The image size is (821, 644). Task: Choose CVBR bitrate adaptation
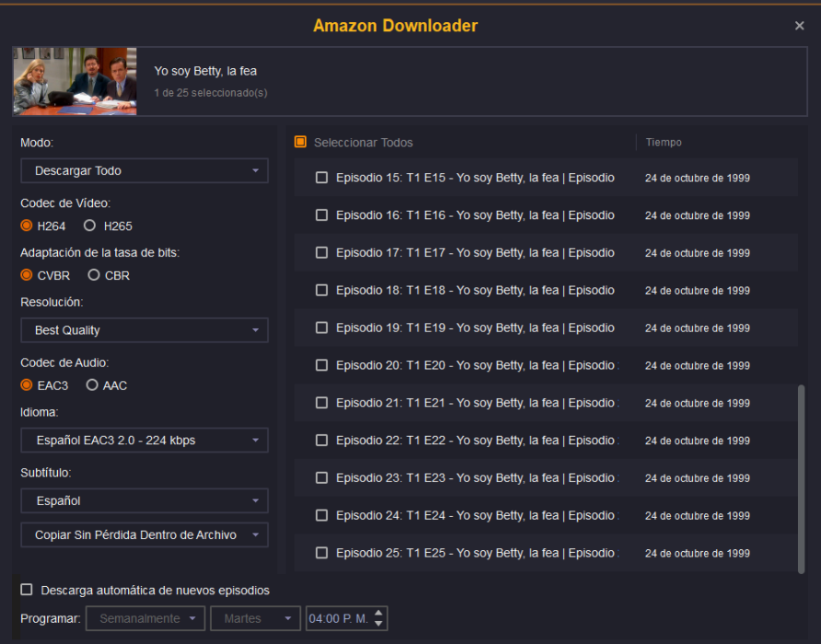[x=27, y=275]
